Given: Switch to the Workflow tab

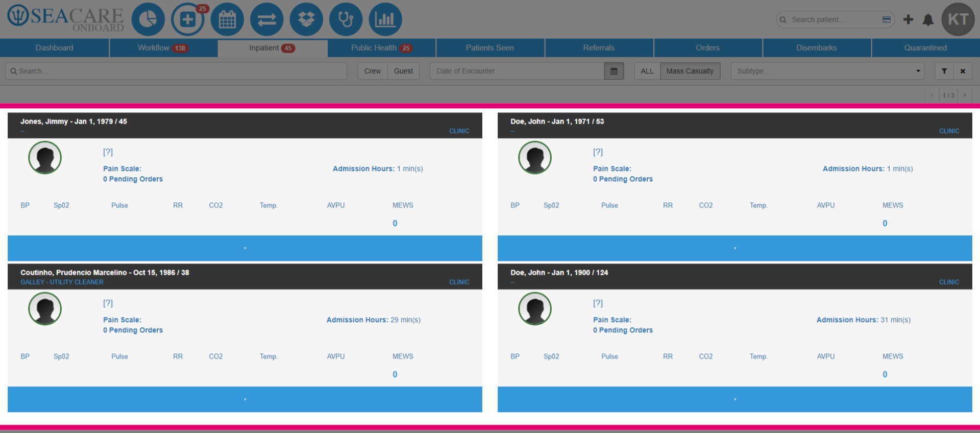Looking at the screenshot, I should coord(163,47).
